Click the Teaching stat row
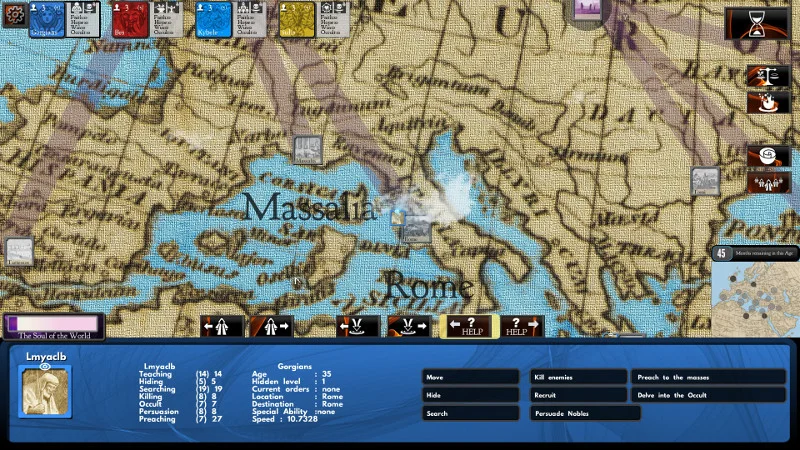800x450 pixels. pyautogui.click(x=181, y=374)
